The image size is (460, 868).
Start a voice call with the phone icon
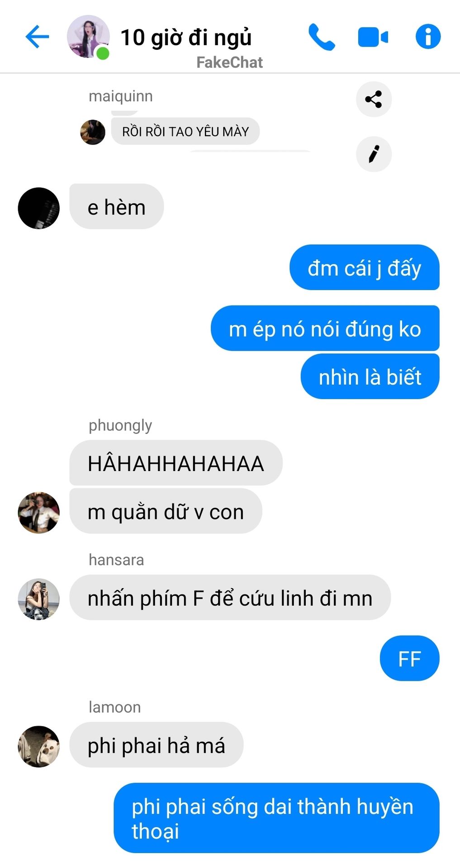pyautogui.click(x=322, y=37)
